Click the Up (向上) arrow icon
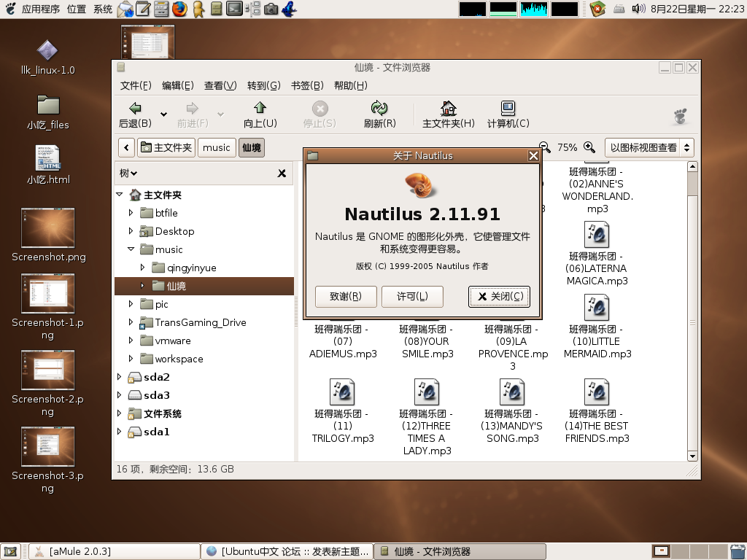The height and width of the screenshot is (560, 747). point(260,108)
